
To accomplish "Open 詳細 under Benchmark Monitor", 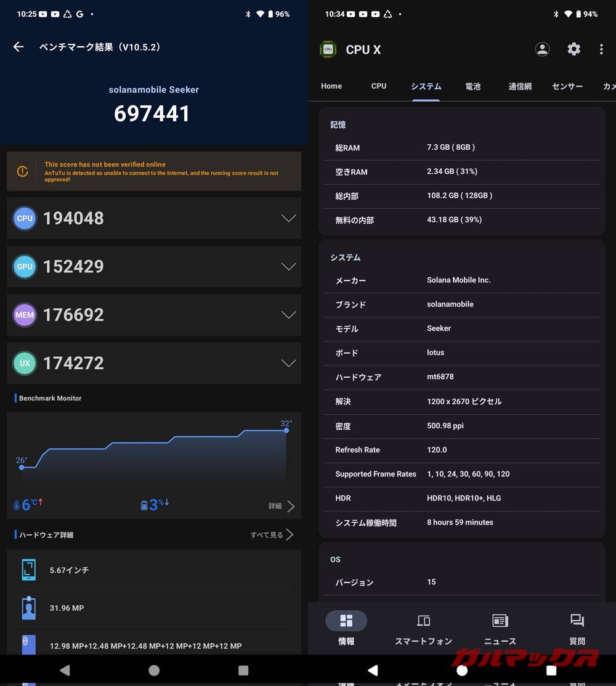I will pyautogui.click(x=282, y=506).
